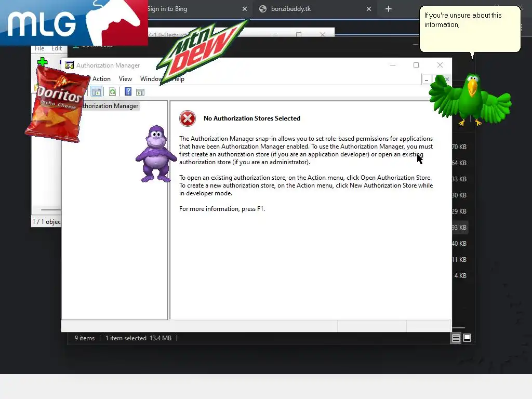Screen dimensions: 532x399
Task: Open the View menu
Action: point(125,79)
